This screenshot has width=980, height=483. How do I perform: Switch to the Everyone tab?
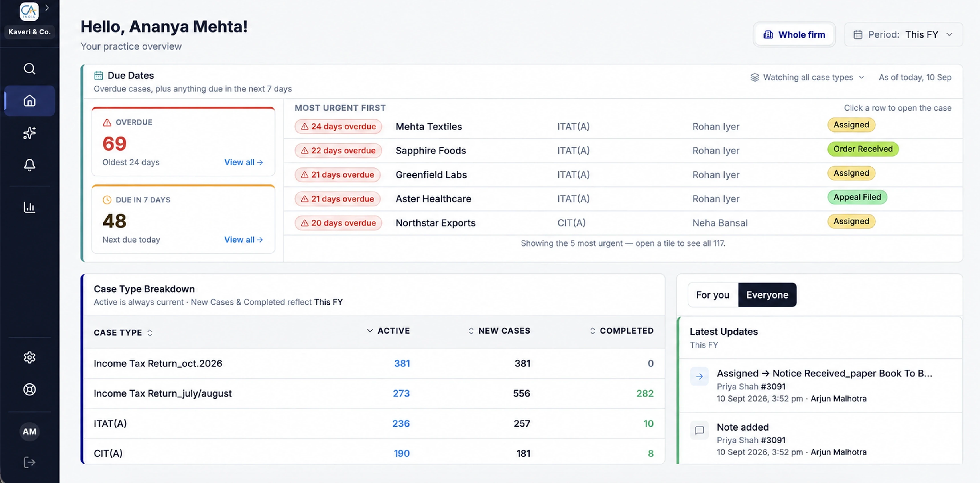coord(767,295)
